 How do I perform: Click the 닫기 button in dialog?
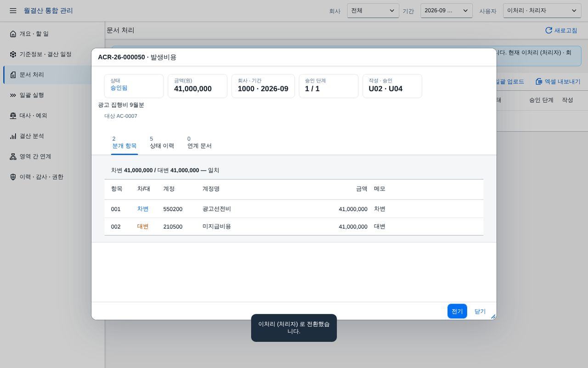click(480, 311)
